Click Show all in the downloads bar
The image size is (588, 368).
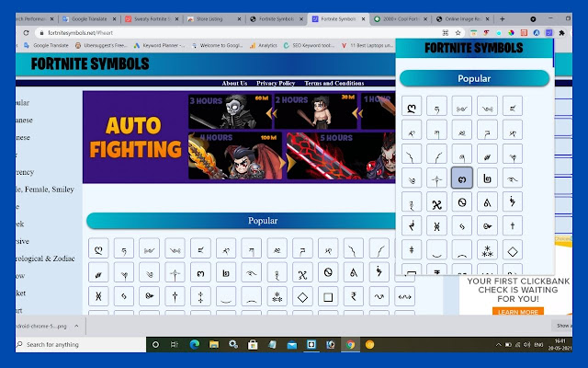[x=562, y=326]
